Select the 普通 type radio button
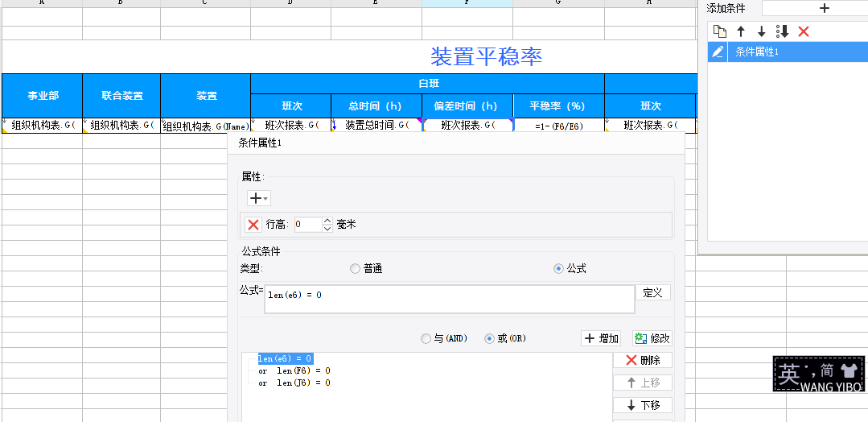868x422 pixels. point(356,269)
